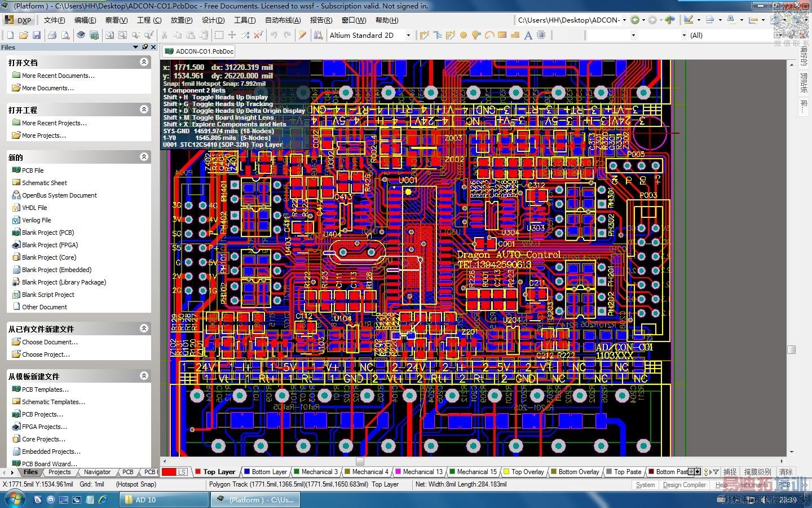Viewport: 812px width, 508px height.
Task: Switch to the Top Overlay layer tab
Action: tap(527, 472)
